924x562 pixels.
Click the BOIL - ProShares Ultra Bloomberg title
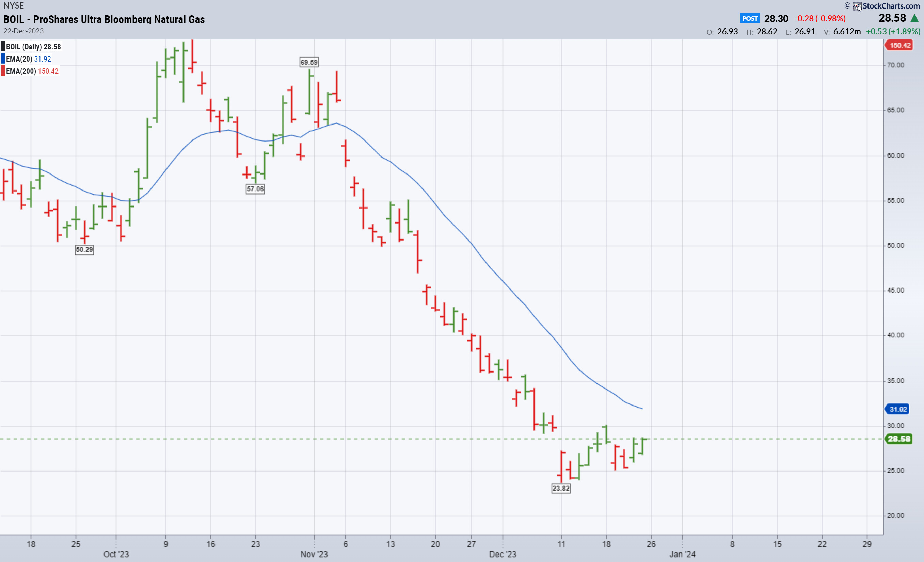pyautogui.click(x=104, y=19)
